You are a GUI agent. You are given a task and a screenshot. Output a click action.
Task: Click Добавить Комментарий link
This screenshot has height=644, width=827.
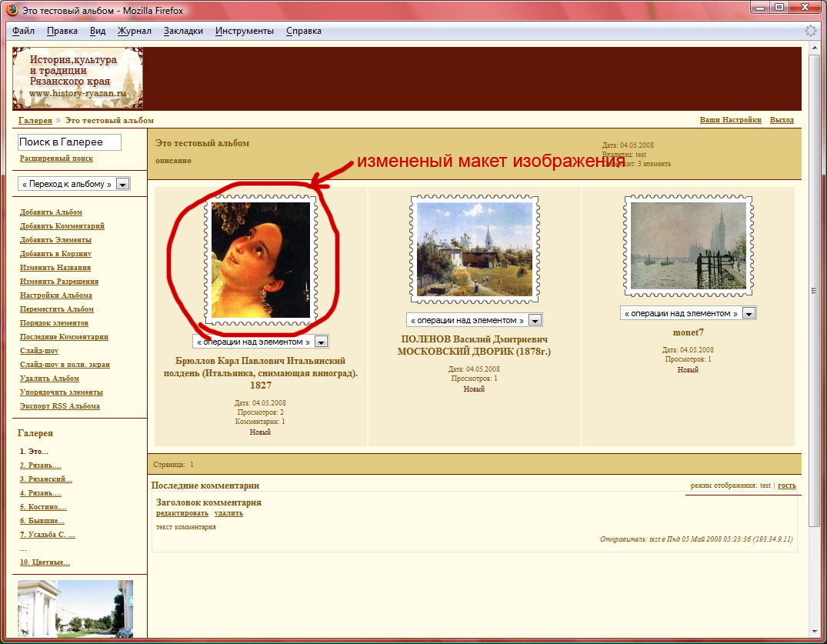point(62,225)
